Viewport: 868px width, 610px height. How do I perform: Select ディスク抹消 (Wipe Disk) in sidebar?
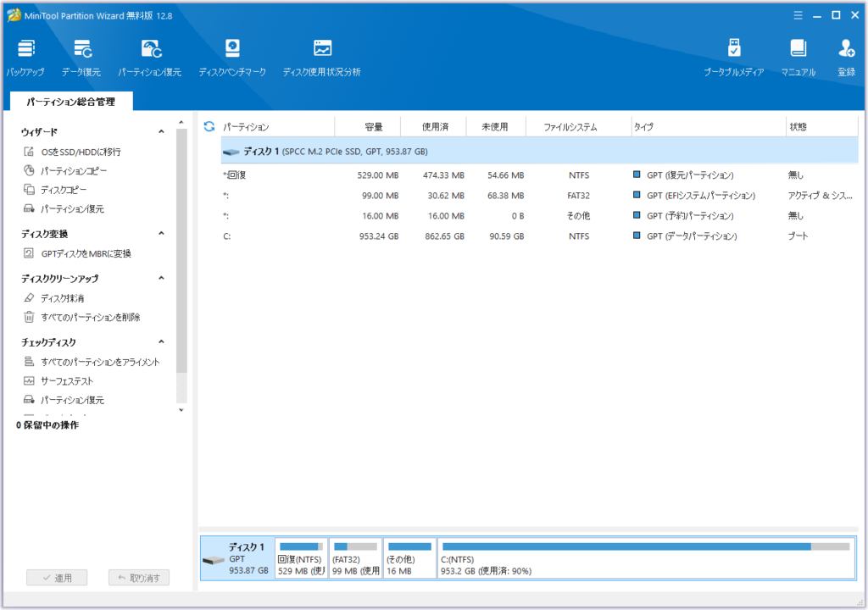pyautogui.click(x=61, y=297)
